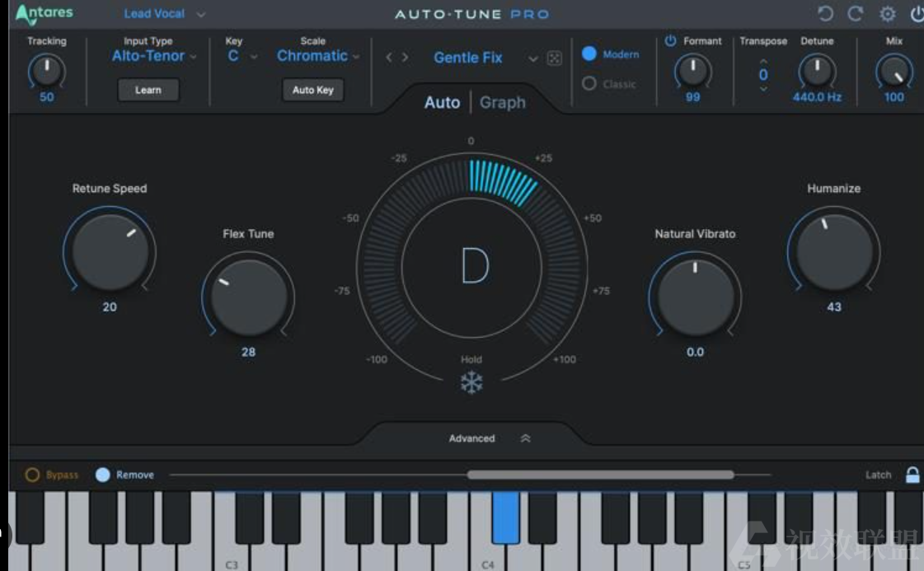Go to next preset with right arrow
924x571 pixels.
(x=405, y=57)
